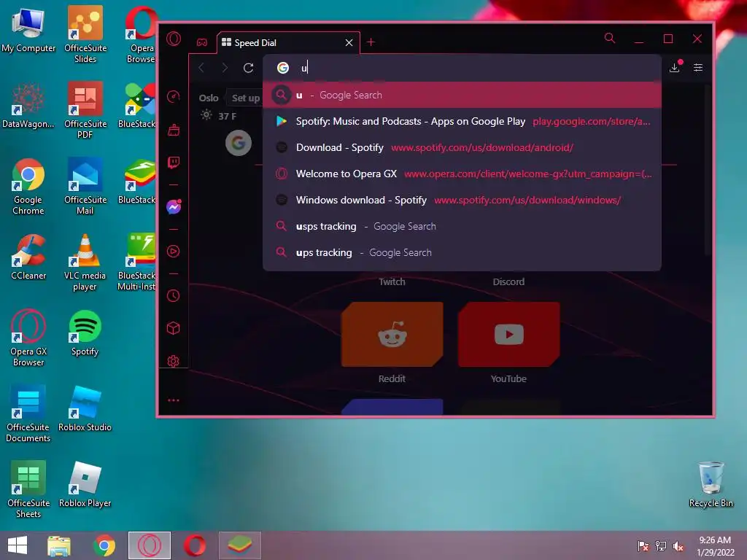Screen dimensions: 747x560
Task: Open OfficeSuite Slides desktop shortcut
Action: [85, 34]
